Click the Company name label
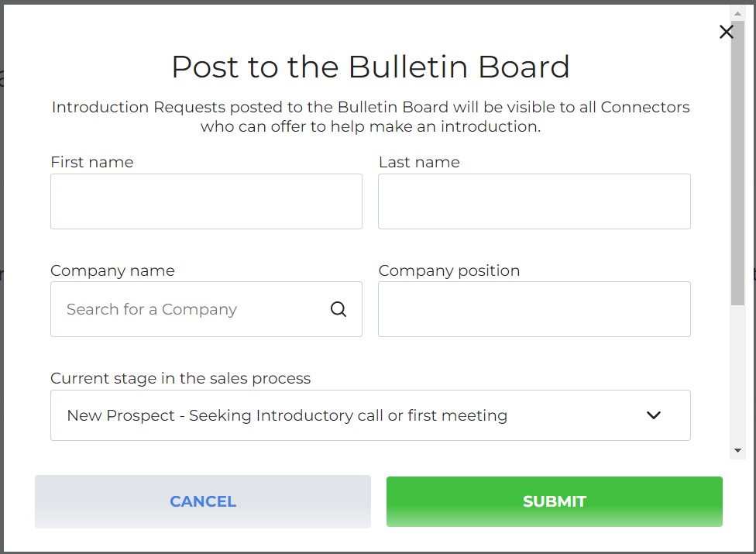756x554 pixels. 112,270
